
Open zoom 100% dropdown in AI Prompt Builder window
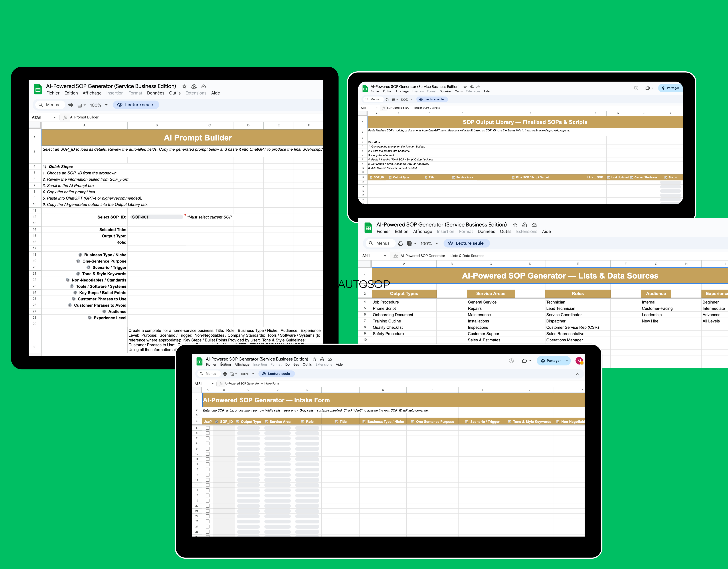[99, 105]
